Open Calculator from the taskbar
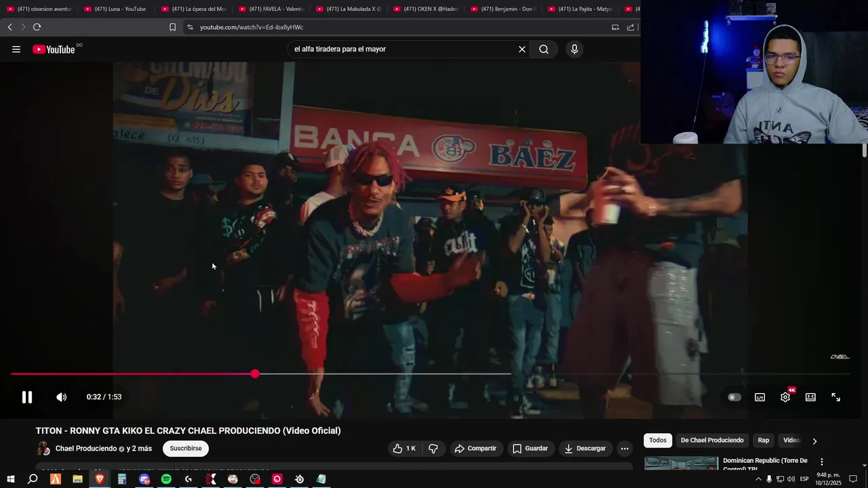The image size is (868, 488). (x=122, y=479)
